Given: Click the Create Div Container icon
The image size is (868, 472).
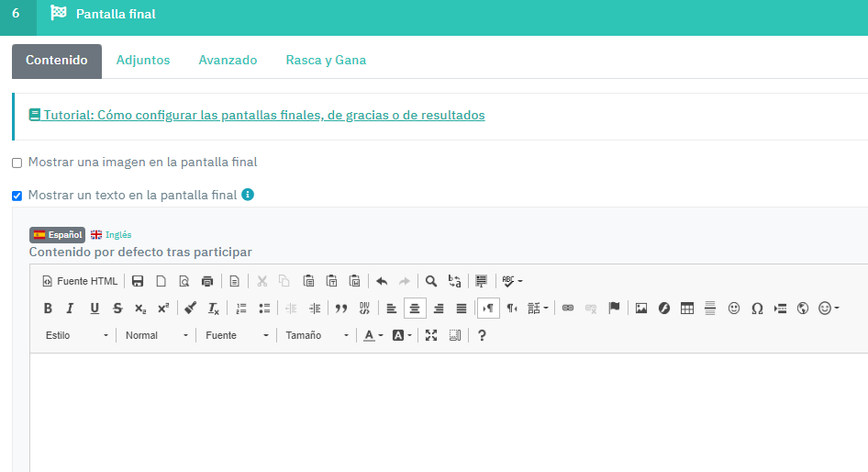Looking at the screenshot, I should pos(364,308).
